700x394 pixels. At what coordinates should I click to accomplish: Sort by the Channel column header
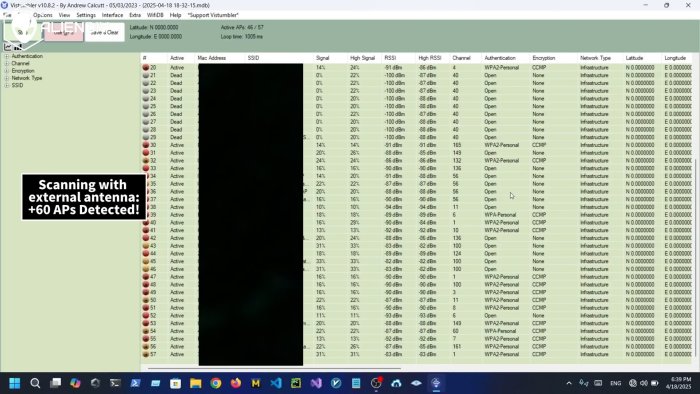466,58
